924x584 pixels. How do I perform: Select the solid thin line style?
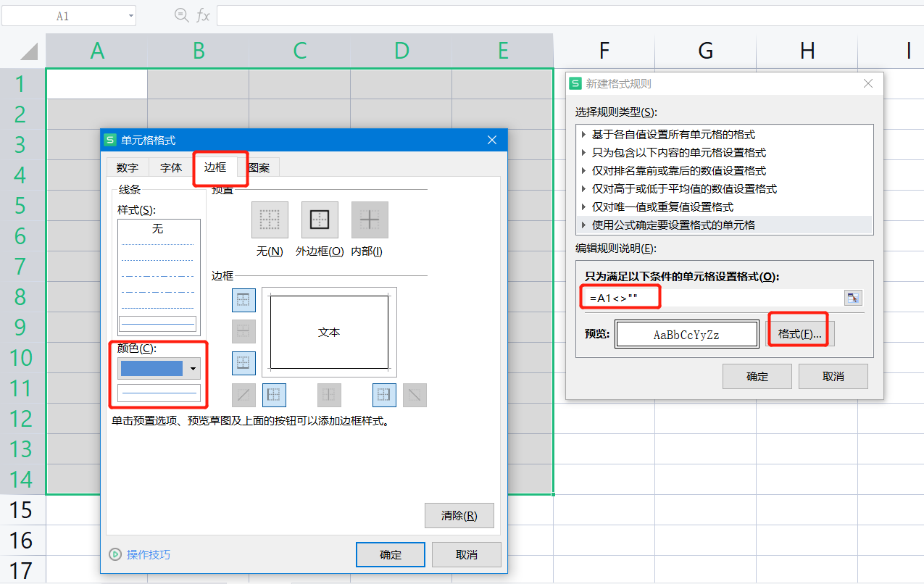tap(158, 324)
